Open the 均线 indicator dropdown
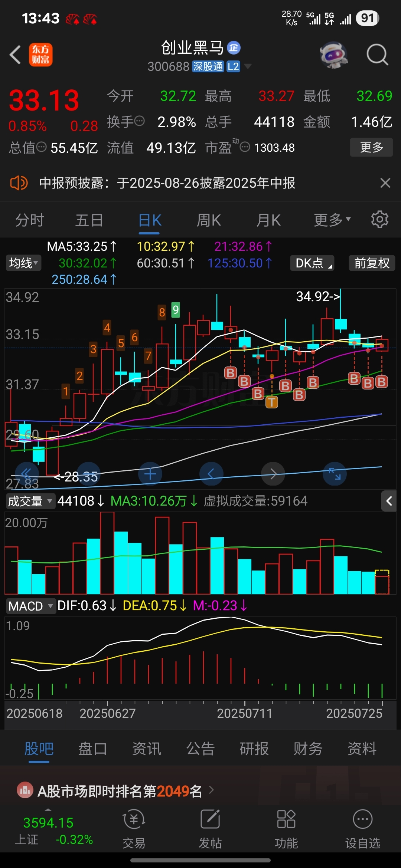 coord(23,263)
